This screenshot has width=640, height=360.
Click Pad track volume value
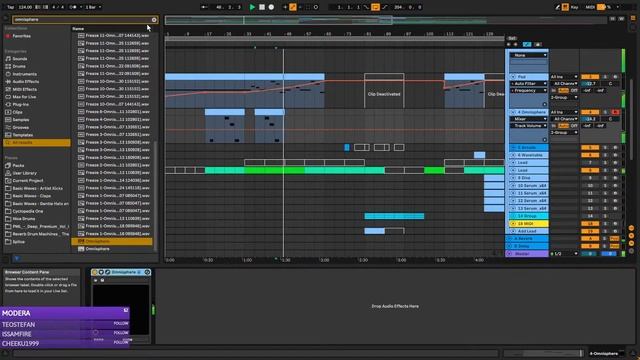[590, 84]
